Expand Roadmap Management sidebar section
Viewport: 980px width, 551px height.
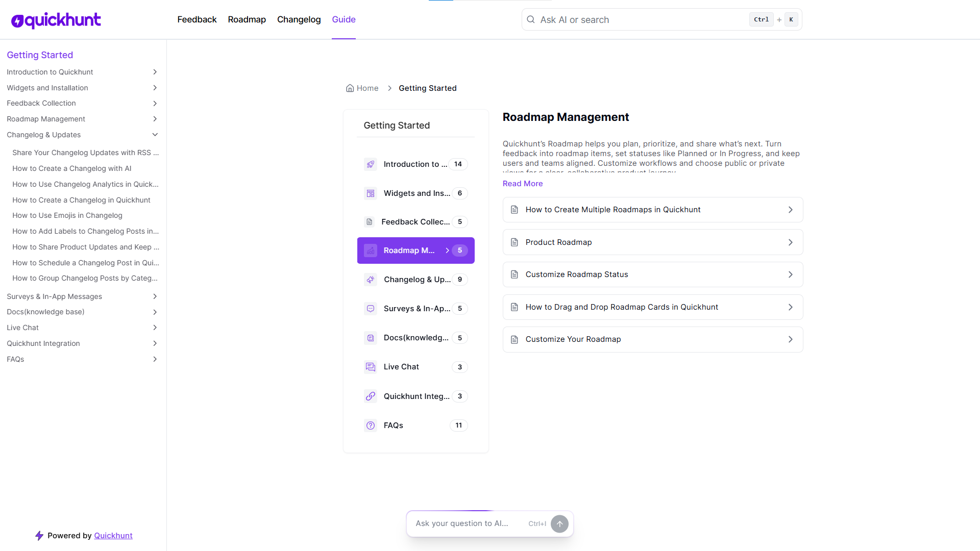155,119
